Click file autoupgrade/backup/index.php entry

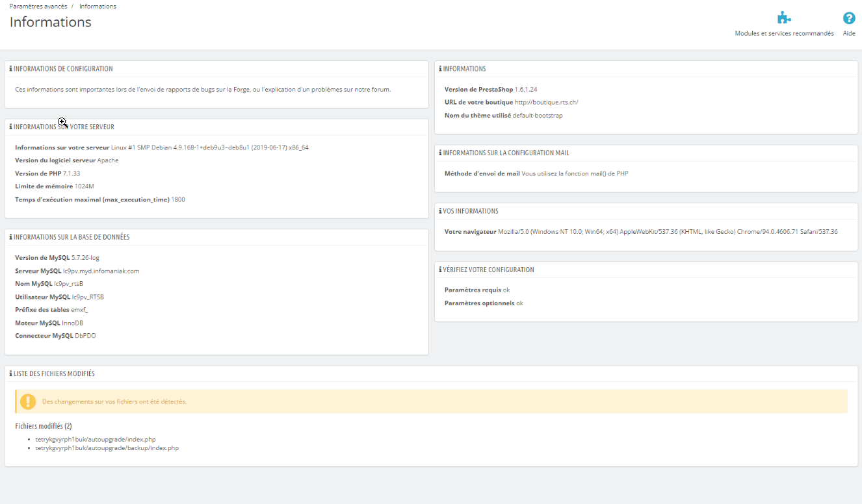107,448
